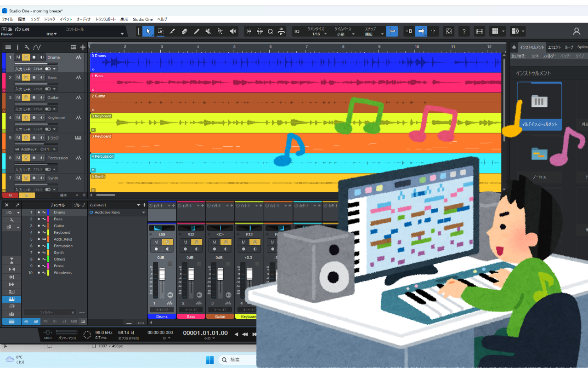Select the Paint tool in the toolbar
The width and height of the screenshot is (588, 368).
pos(196,31)
